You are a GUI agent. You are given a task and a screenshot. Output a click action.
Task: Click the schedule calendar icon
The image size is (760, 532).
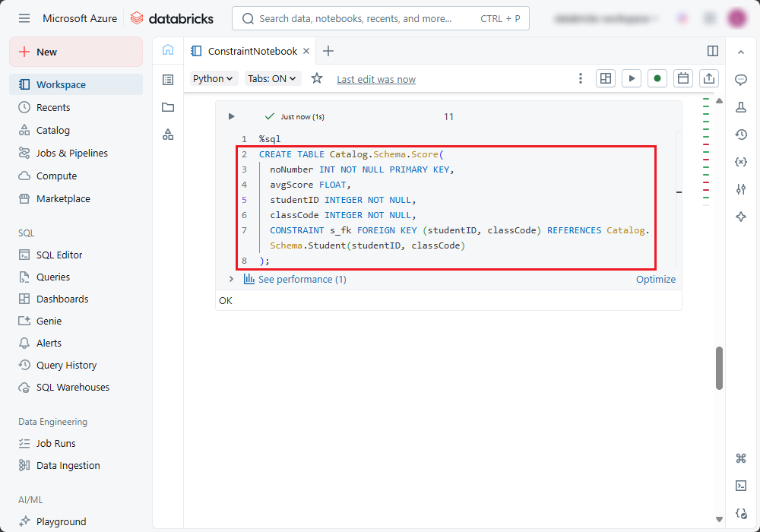pos(683,78)
